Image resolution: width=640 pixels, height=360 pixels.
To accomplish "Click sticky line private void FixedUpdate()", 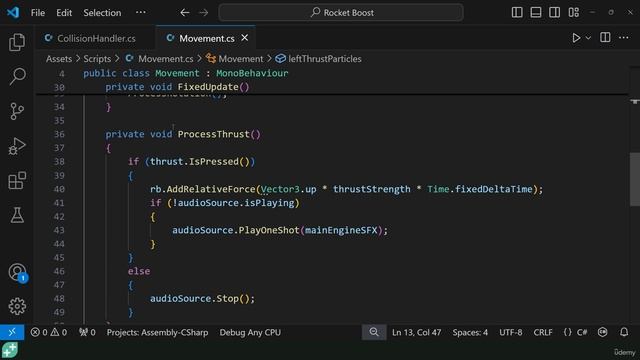I will 177,87.
